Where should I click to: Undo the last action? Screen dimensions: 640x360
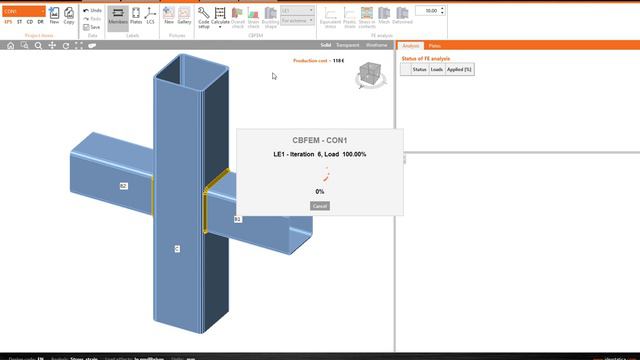point(92,10)
